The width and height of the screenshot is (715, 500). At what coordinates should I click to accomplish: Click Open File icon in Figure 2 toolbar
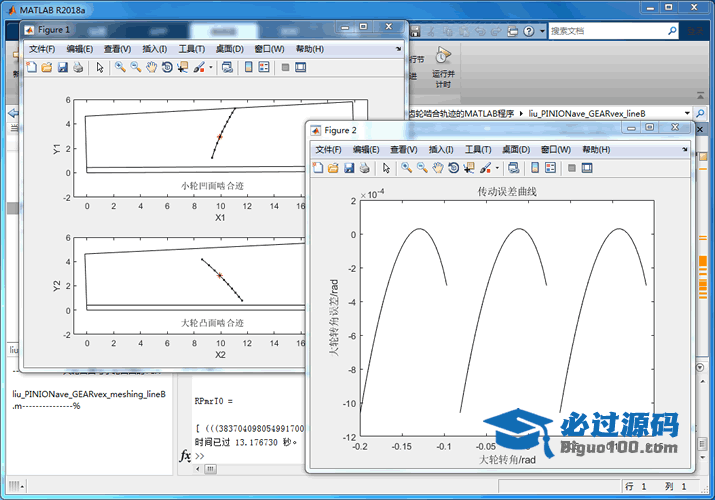coord(333,168)
